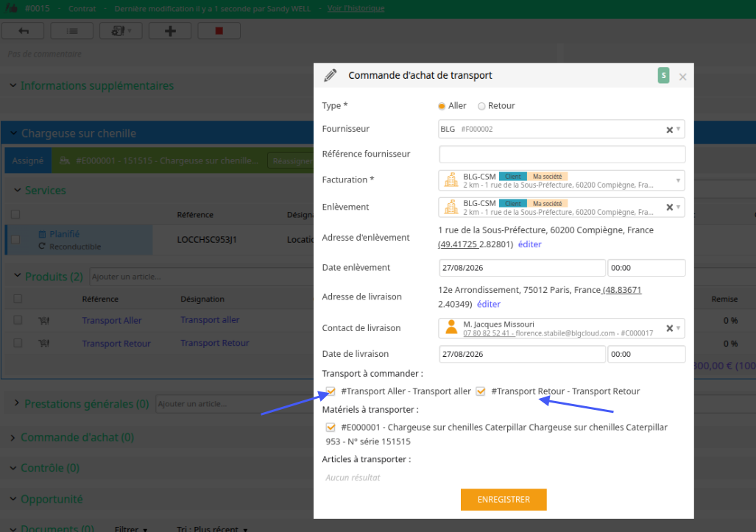The image size is (756, 532).
Task: Click the equipment icon before #E000001
Action: tap(65, 160)
